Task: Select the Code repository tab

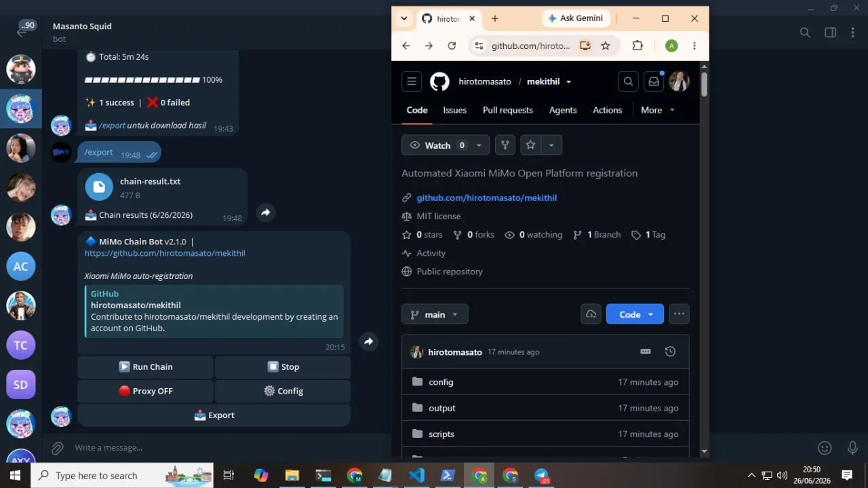Action: (417, 110)
